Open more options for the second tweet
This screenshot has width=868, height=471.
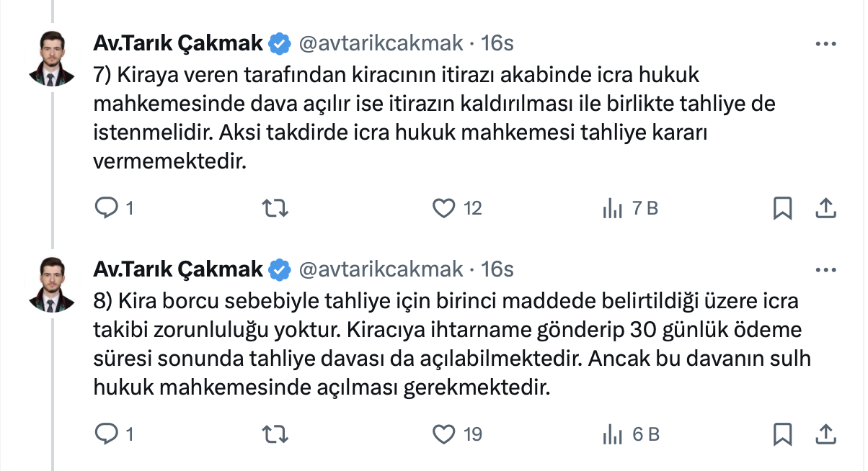[x=825, y=269]
